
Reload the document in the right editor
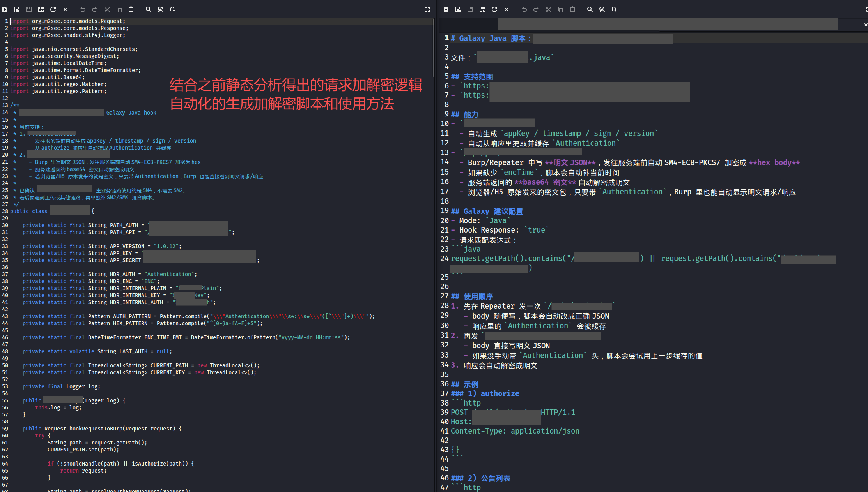(494, 9)
